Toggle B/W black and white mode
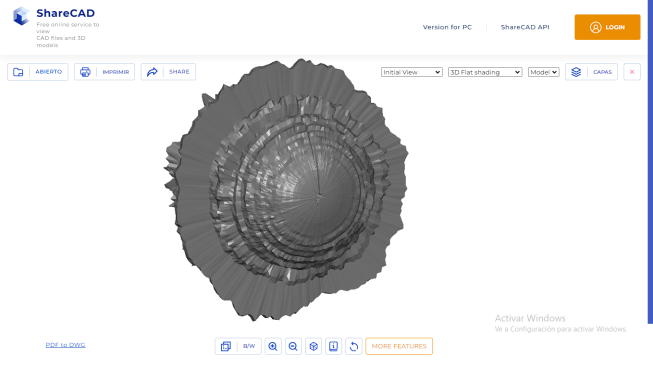 (x=249, y=346)
